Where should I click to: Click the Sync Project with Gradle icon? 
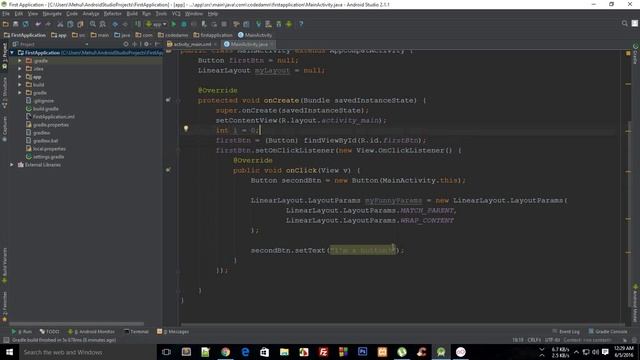point(258,24)
